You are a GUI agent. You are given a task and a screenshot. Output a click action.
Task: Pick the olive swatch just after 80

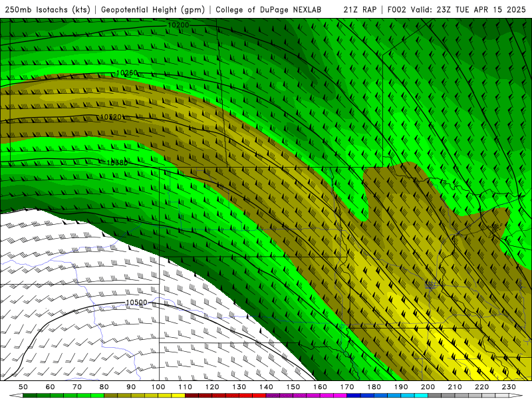[110, 396]
